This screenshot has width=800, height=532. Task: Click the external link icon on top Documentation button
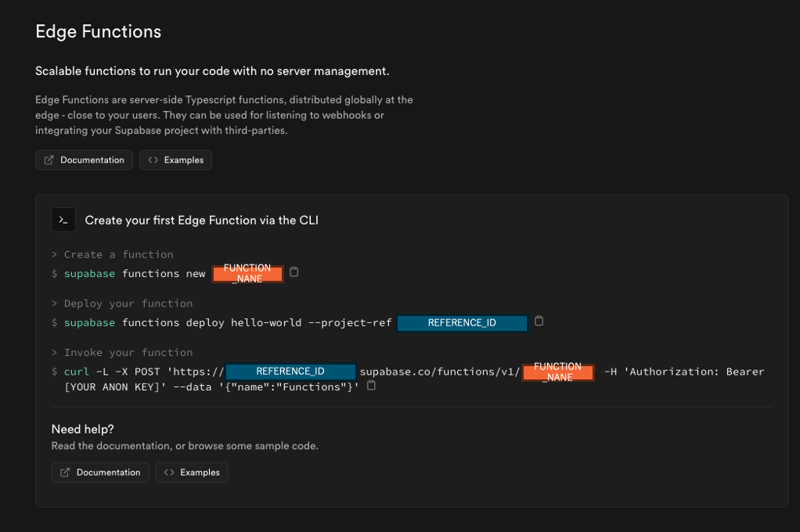[49, 160]
